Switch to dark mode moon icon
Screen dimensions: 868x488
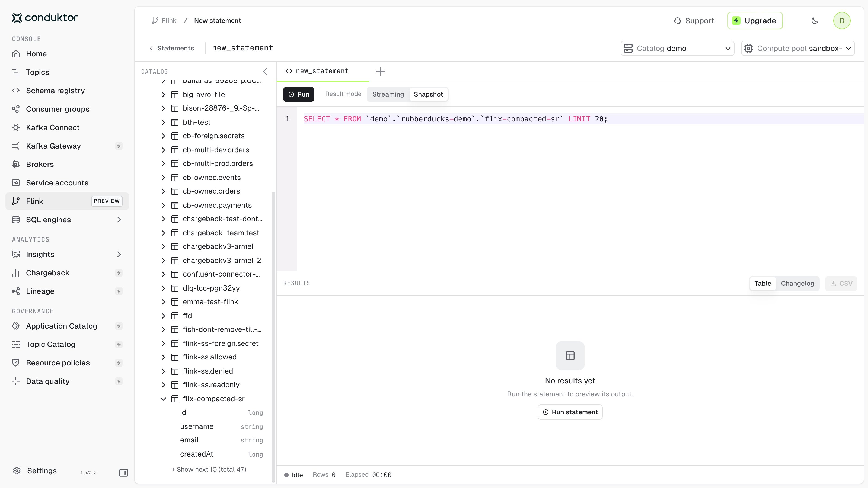pos(814,21)
